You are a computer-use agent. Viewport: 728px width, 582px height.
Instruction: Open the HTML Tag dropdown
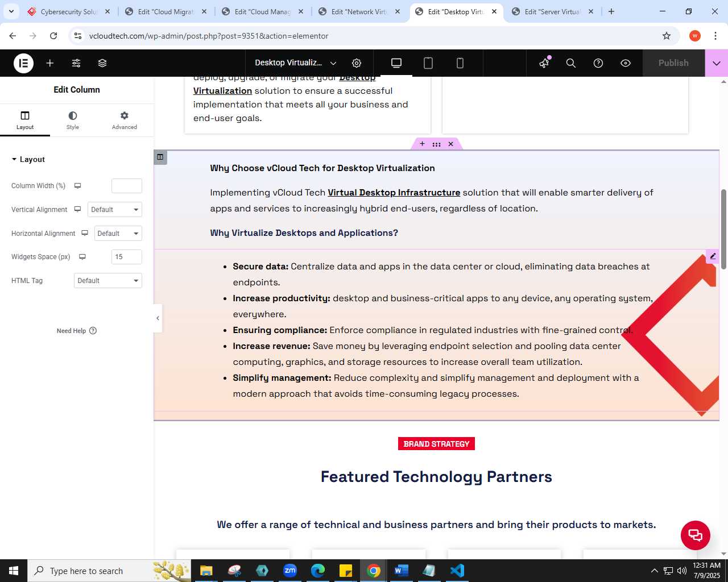point(108,281)
